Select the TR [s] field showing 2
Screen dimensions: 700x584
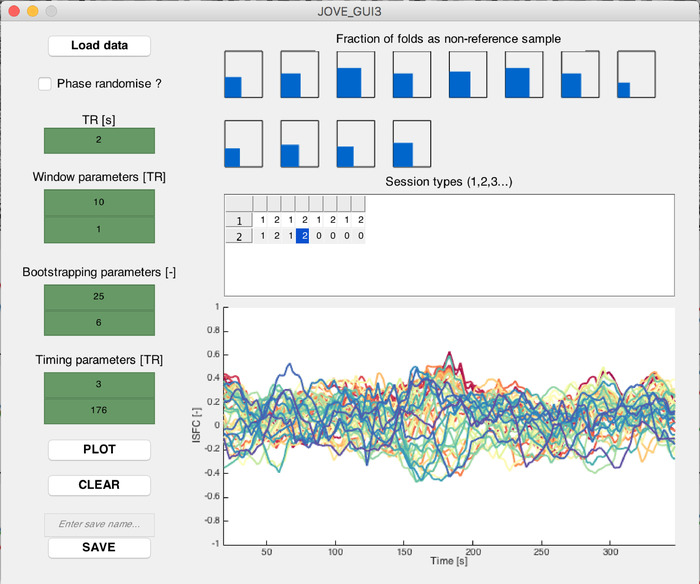pos(99,140)
